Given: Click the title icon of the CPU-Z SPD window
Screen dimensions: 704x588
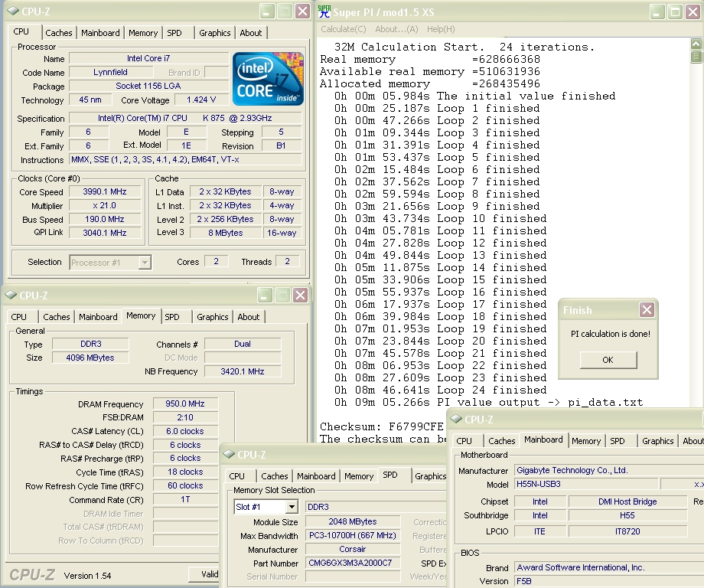Looking at the screenshot, I should click(x=229, y=454).
